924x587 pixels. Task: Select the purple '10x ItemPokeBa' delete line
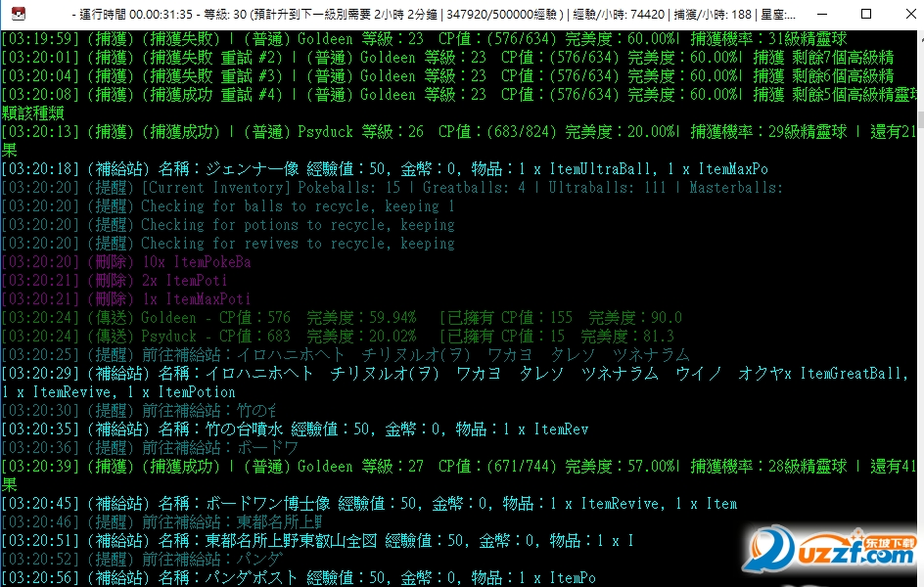[x=126, y=262]
